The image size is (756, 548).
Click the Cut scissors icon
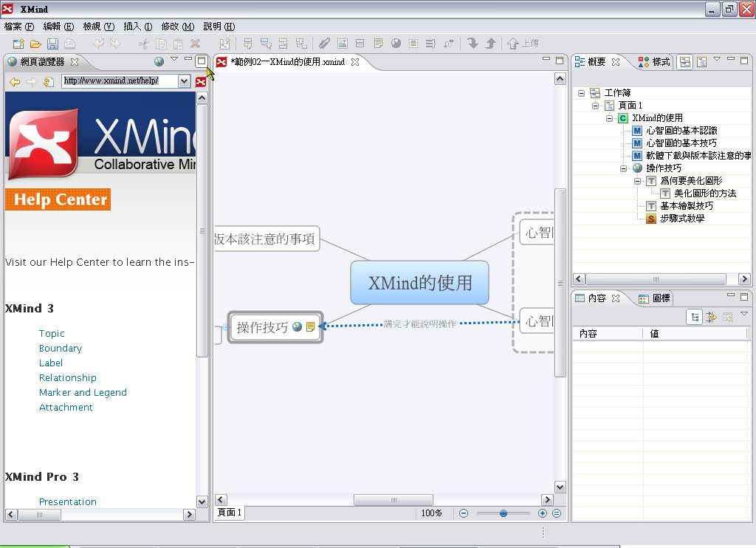pos(144,44)
